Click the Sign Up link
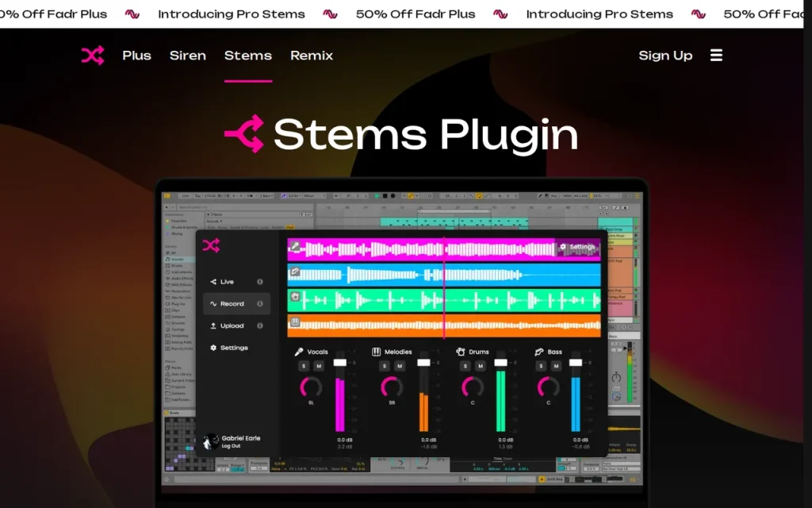Screen dimensions: 812x508 point(665,56)
